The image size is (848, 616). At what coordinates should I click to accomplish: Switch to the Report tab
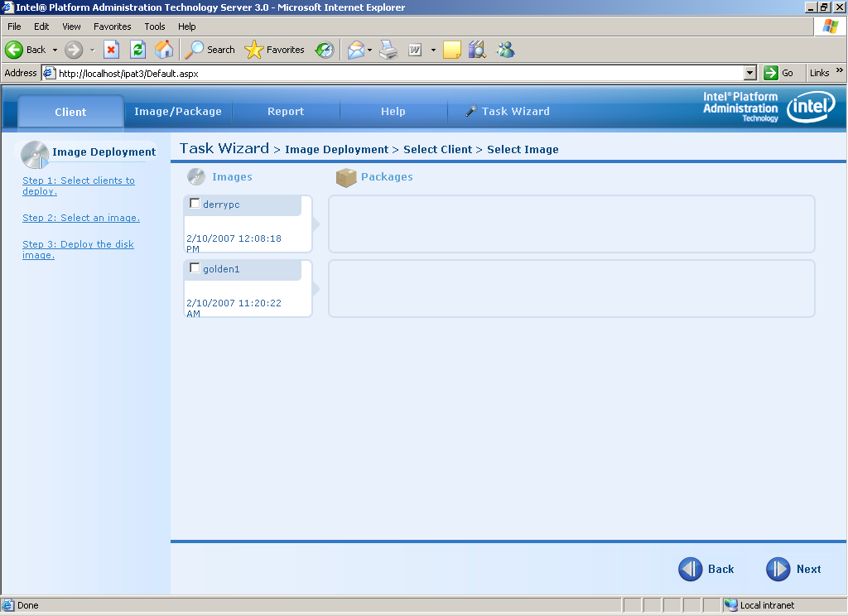(286, 112)
